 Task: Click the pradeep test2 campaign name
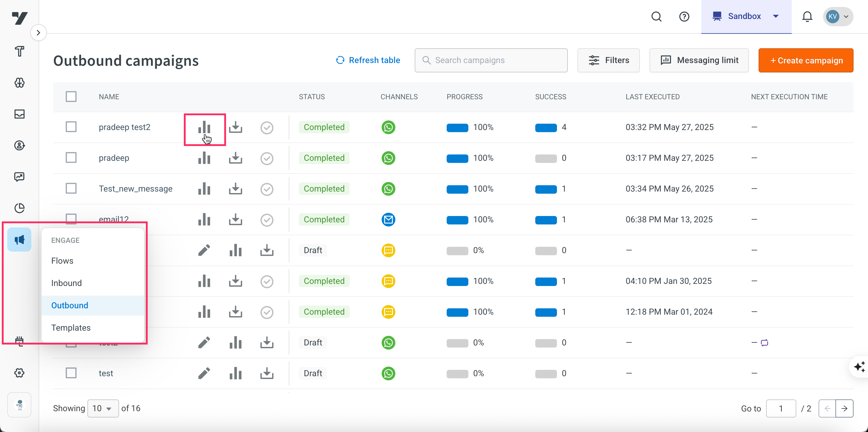point(124,127)
